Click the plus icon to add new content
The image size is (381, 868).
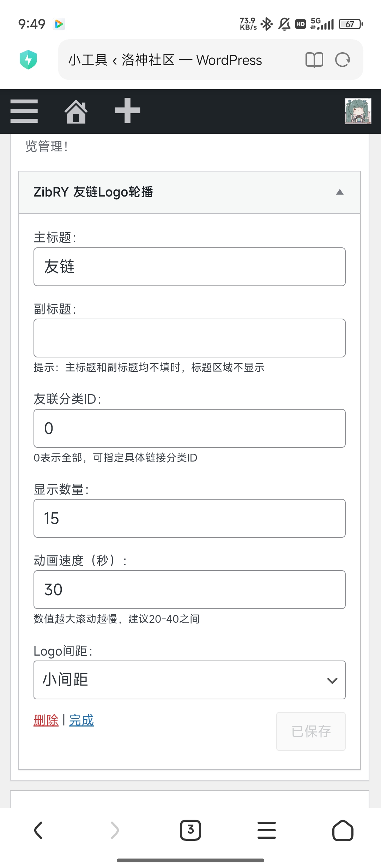click(x=128, y=111)
